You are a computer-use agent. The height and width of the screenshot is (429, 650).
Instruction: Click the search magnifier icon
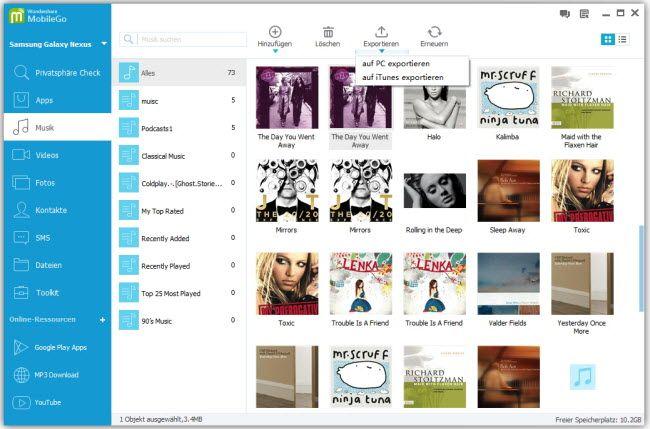coord(129,39)
